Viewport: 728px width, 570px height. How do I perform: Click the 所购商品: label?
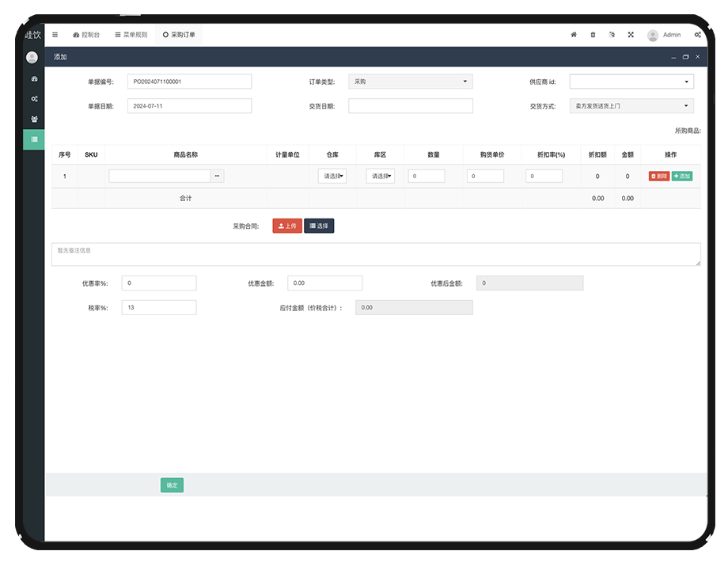[688, 131]
